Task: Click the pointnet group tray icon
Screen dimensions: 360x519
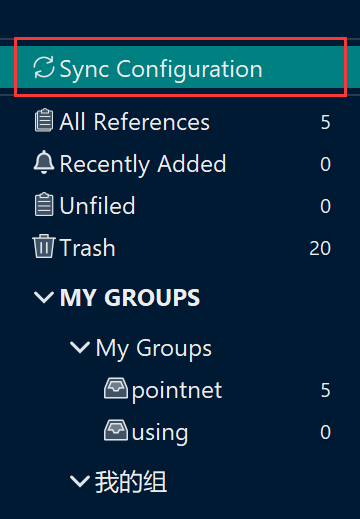Action: click(116, 388)
